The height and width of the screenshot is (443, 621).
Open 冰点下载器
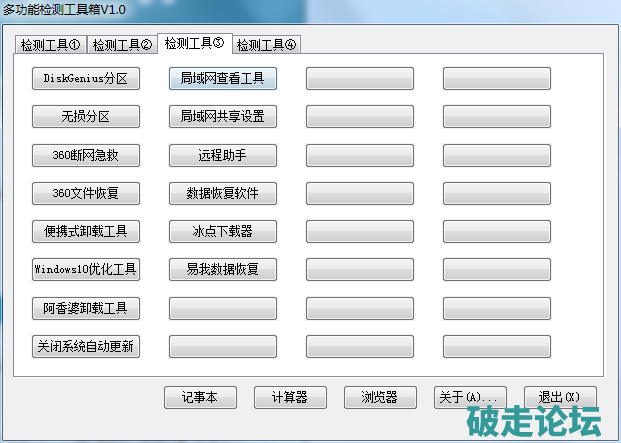tap(222, 231)
